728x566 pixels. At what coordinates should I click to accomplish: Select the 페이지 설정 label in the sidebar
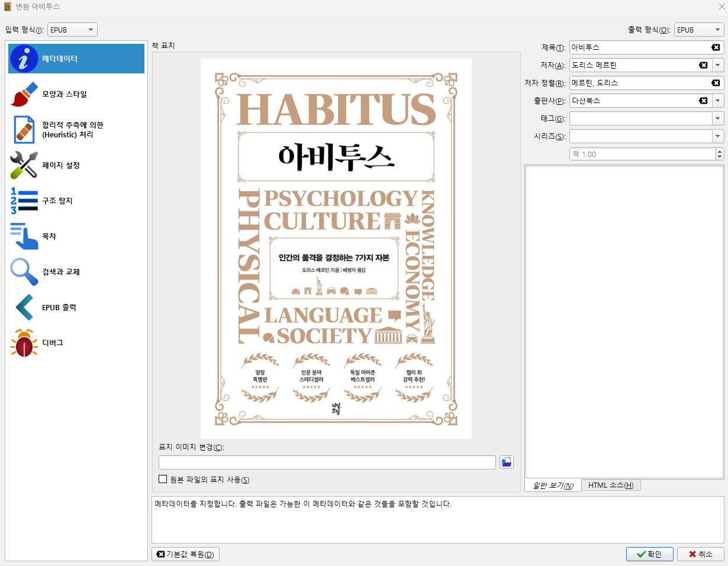tap(61, 165)
